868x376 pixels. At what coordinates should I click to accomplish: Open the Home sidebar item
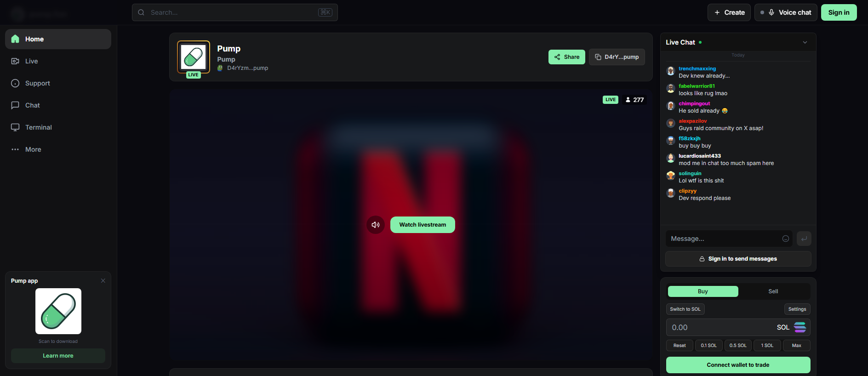pyautogui.click(x=58, y=39)
